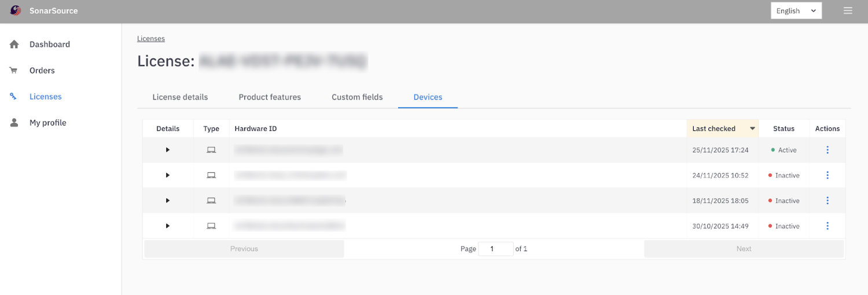The width and height of the screenshot is (868, 295).
Task: Open the hamburger menu icon
Action: pyautogui.click(x=848, y=10)
